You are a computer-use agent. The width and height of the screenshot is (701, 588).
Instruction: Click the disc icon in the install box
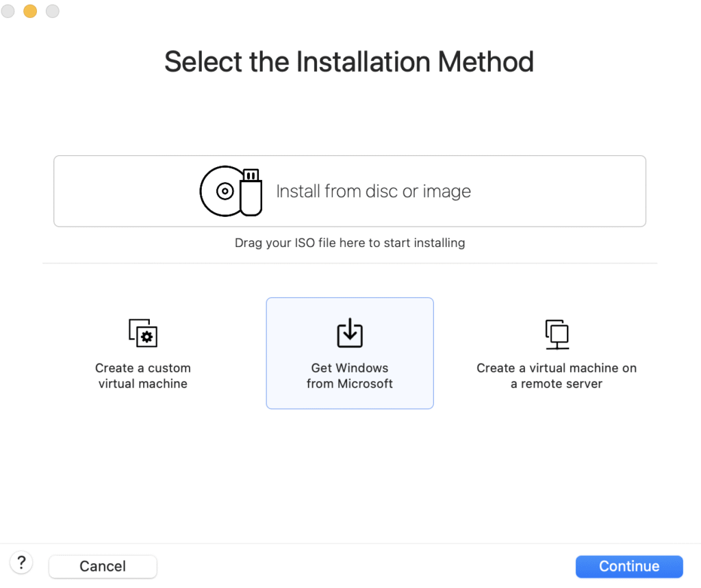[224, 192]
